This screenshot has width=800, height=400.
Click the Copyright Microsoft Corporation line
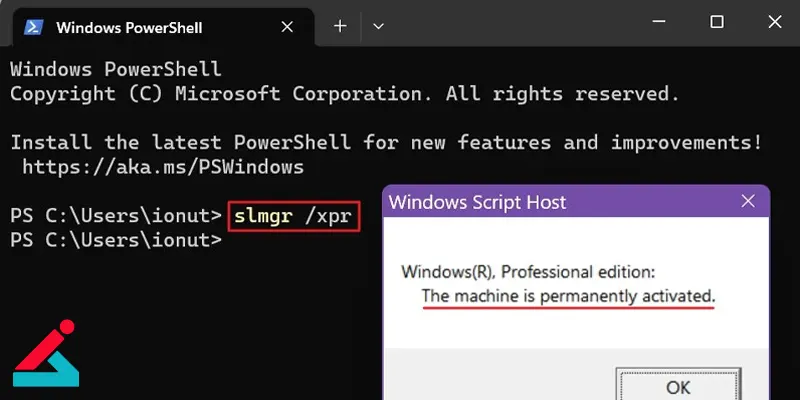pyautogui.click(x=345, y=94)
